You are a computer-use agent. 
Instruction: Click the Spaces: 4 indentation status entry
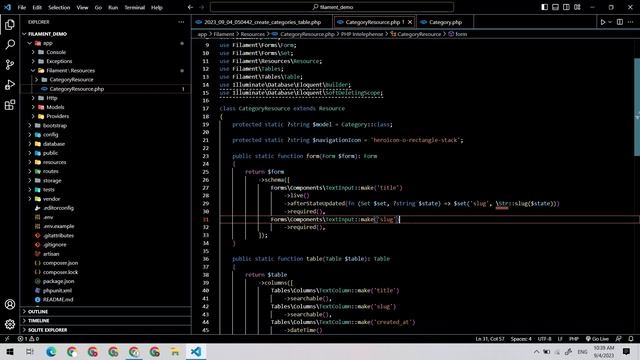[x=521, y=339]
